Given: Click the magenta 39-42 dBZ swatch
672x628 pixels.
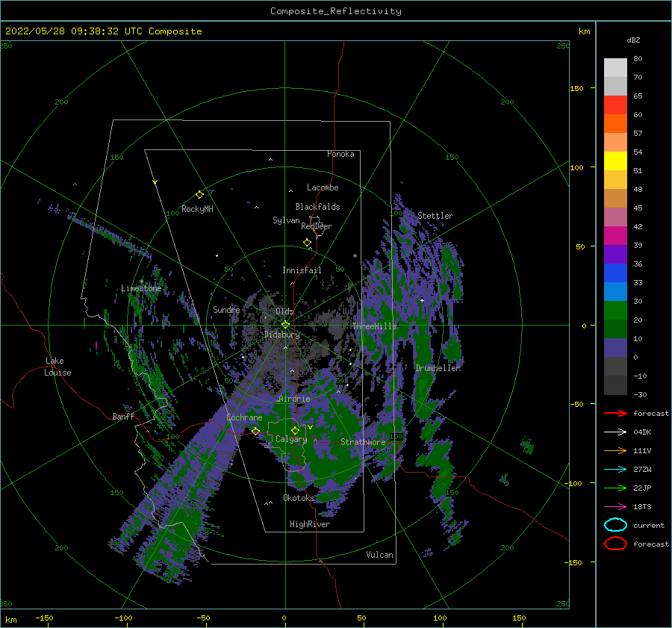Looking at the screenshot, I should point(615,236).
